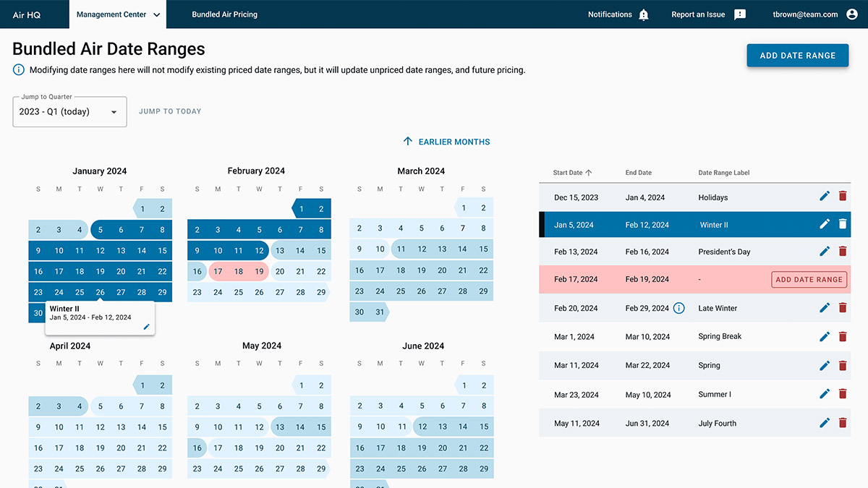
Task: Edit the President's Day date range
Action: pos(825,252)
